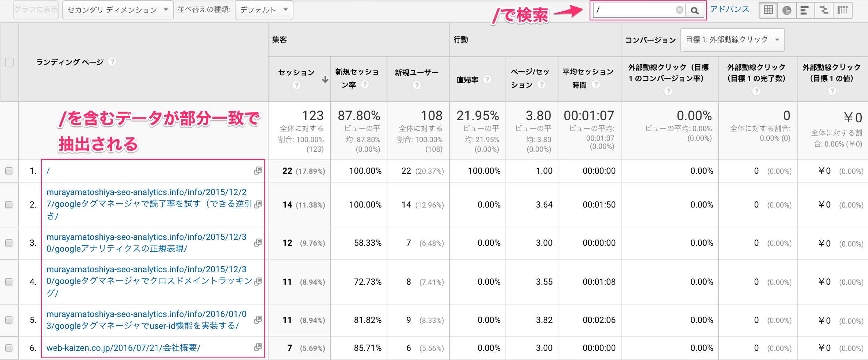
Task: Open web-kaizen.co.jp 会社概要 page link
Action: (123, 348)
